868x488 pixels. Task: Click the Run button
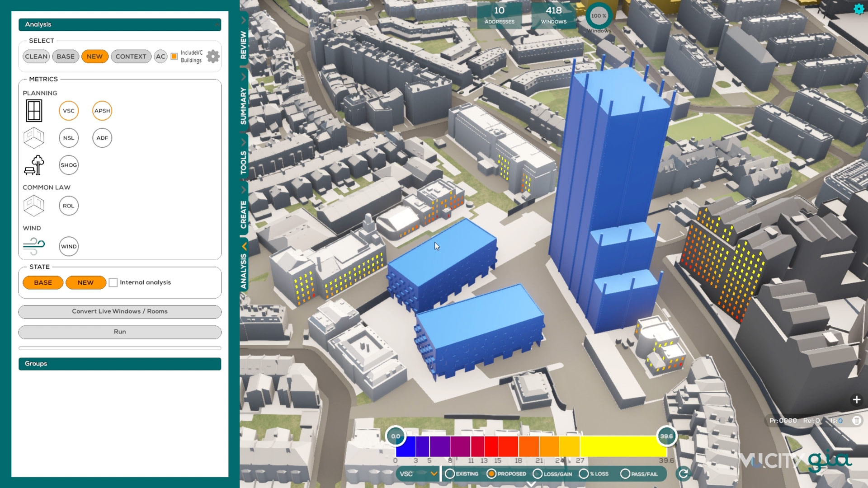(x=120, y=332)
